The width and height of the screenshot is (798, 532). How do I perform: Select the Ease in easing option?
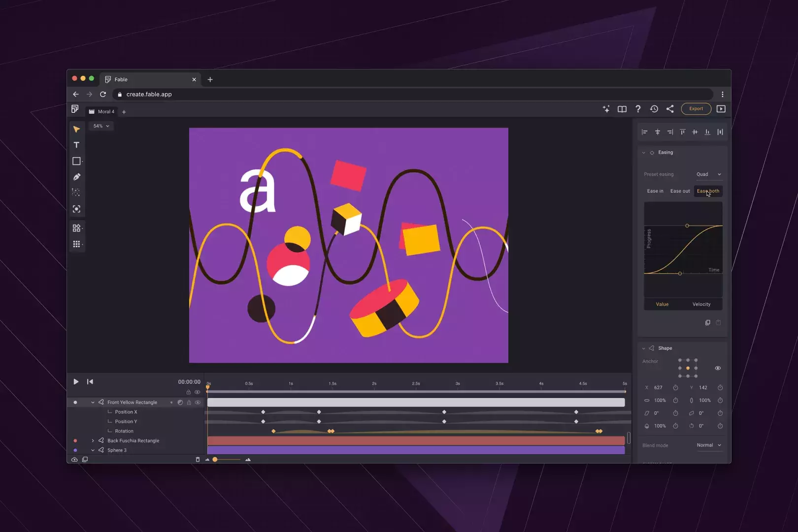(655, 191)
